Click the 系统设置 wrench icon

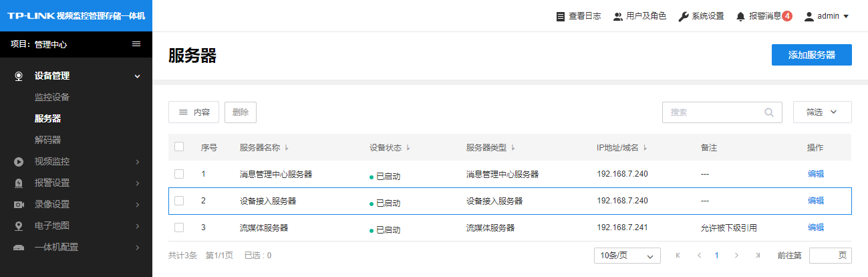[x=683, y=16]
